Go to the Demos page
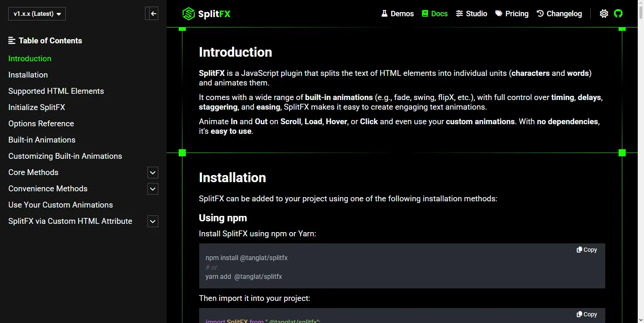Viewport: 644px width, 323px height. [x=397, y=14]
